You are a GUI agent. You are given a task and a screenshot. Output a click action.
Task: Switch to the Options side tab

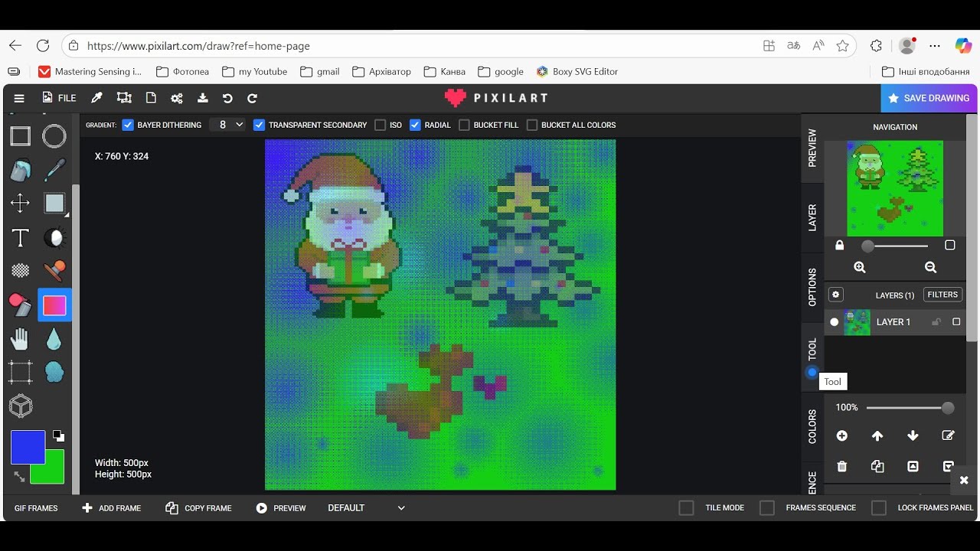(812, 287)
